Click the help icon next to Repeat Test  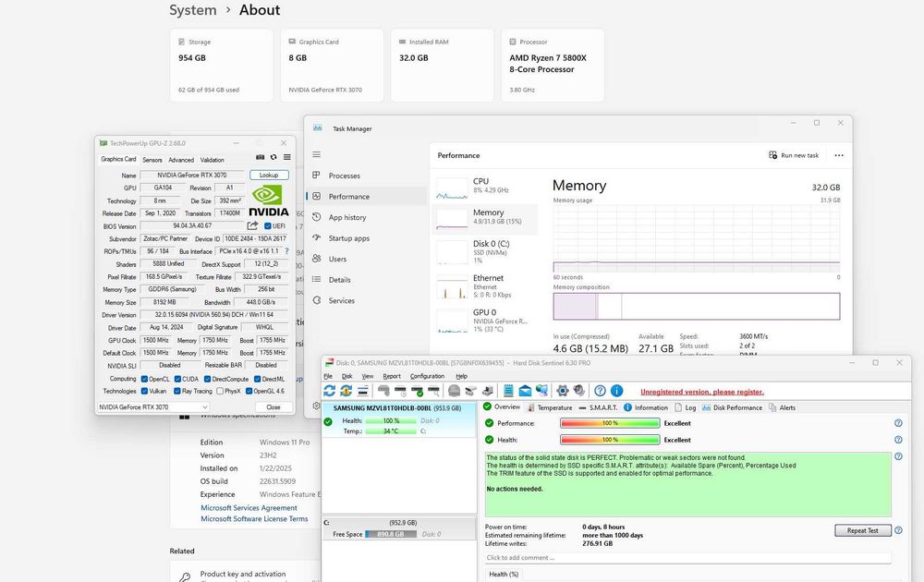pyautogui.click(x=898, y=530)
